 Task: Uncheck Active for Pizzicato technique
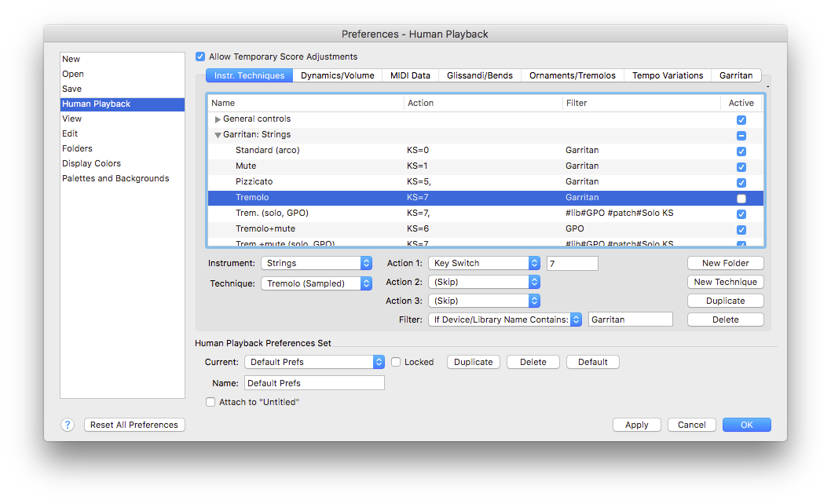[741, 182]
